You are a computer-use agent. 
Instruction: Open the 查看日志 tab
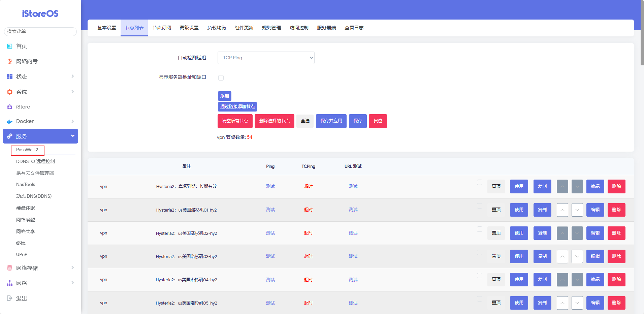point(354,28)
